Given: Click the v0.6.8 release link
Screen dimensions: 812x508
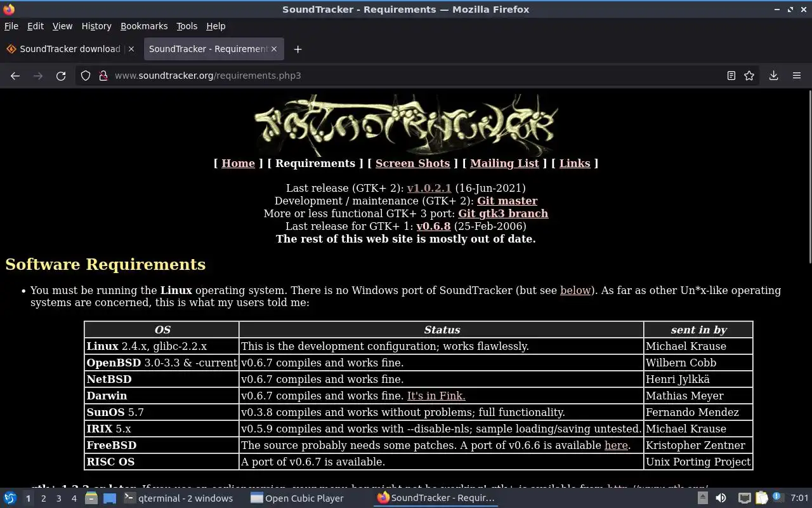Looking at the screenshot, I should click(x=433, y=226).
